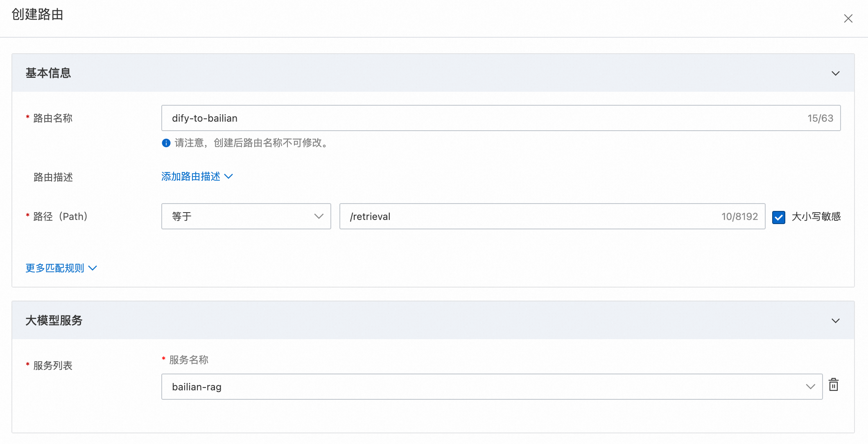The image size is (868, 444).
Task: Uncheck the 大小写敏感 checkbox
Action: pos(778,217)
